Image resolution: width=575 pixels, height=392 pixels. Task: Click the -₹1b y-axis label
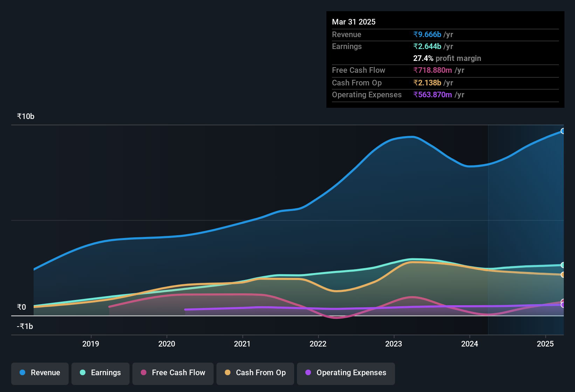[25, 327]
